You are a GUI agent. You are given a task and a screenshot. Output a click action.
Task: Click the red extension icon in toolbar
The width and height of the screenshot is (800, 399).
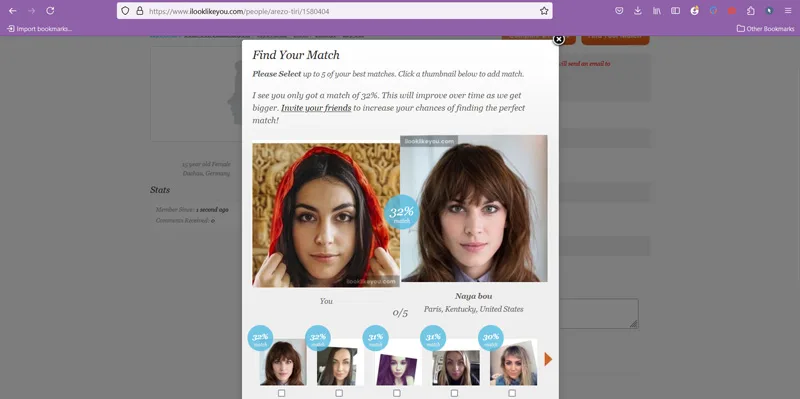click(732, 11)
